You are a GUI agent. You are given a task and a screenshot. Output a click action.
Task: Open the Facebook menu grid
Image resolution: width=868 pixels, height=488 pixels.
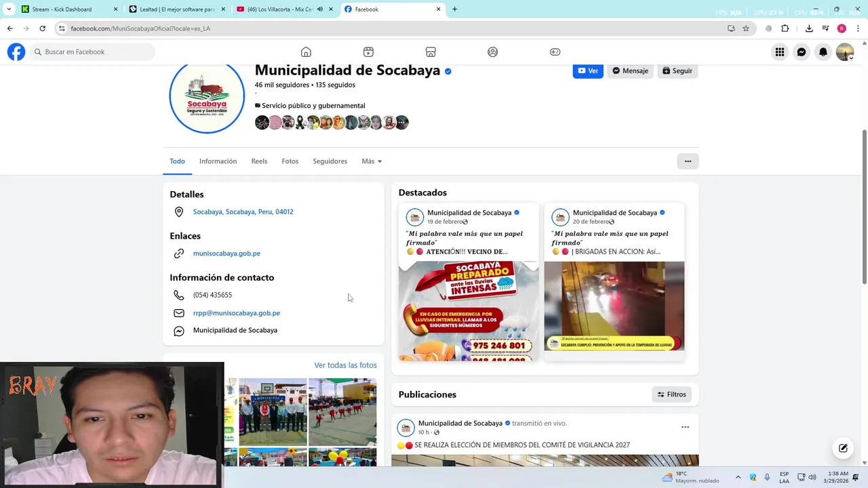pyautogui.click(x=780, y=52)
